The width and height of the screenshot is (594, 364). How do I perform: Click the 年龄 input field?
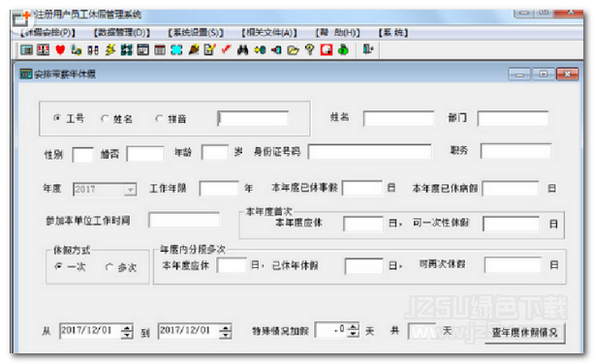tap(215, 153)
